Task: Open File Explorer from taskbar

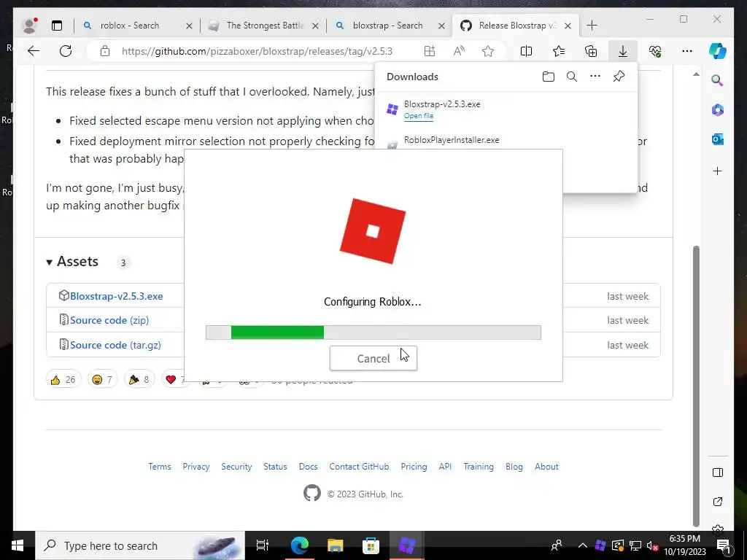Action: 336,545
